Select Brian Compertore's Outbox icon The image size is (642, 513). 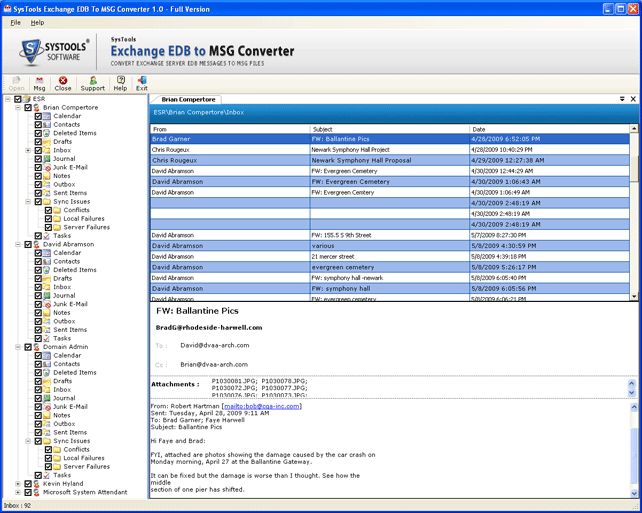(47, 184)
